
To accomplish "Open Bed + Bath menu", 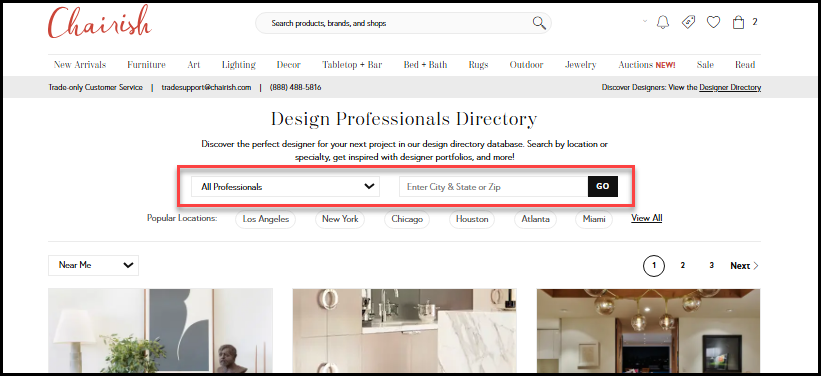I will point(425,65).
